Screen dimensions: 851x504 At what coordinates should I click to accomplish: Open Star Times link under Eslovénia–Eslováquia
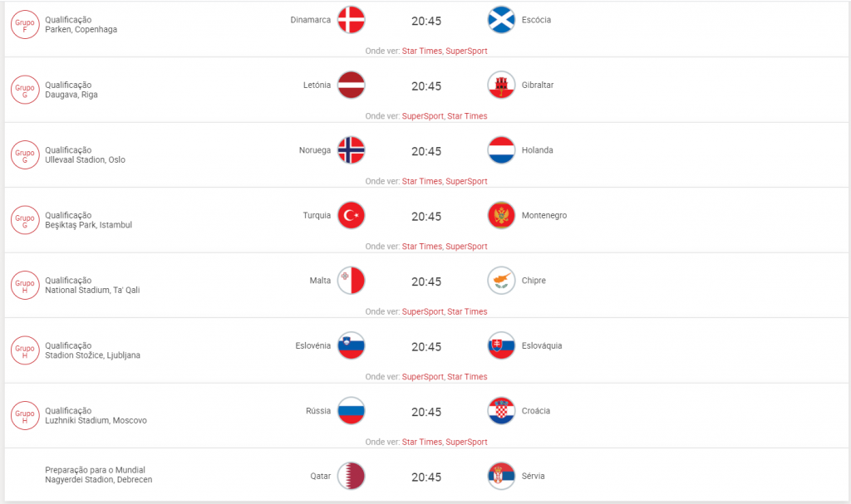tap(467, 376)
